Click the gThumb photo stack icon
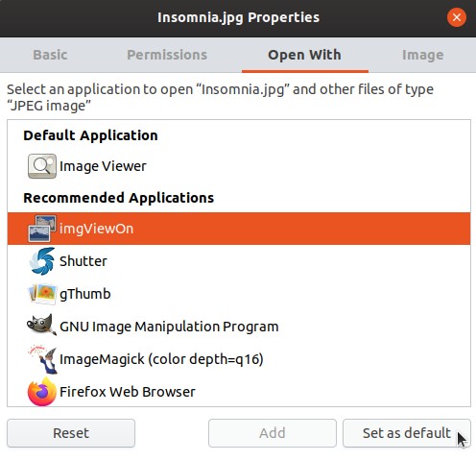 42,294
